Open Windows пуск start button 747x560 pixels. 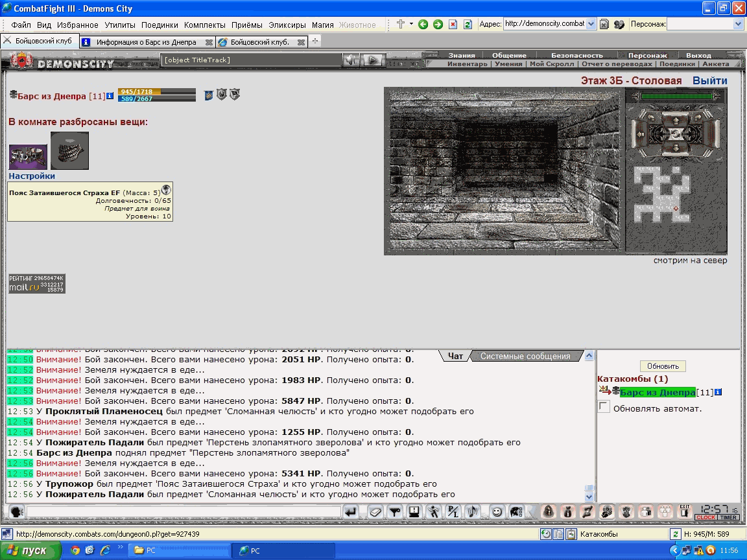tap(31, 550)
